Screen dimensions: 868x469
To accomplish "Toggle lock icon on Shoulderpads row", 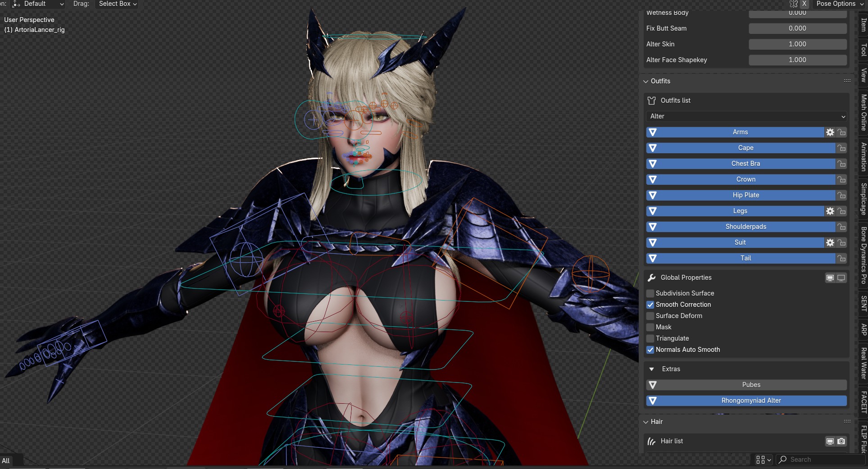I will 841,227.
